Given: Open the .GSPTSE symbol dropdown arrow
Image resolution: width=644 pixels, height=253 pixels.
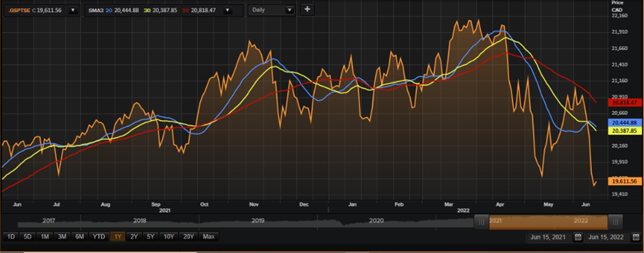Looking at the screenshot, I should [73, 10].
